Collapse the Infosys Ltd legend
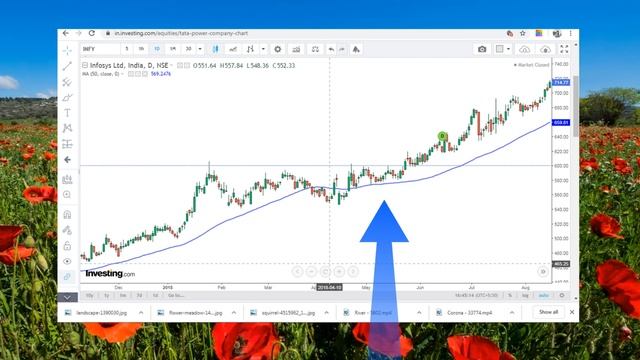 coord(85,65)
